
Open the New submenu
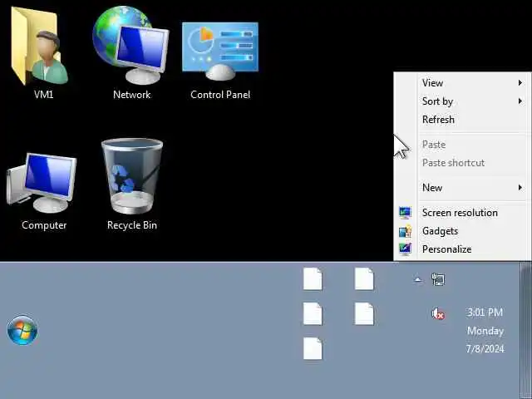pyautogui.click(x=462, y=188)
